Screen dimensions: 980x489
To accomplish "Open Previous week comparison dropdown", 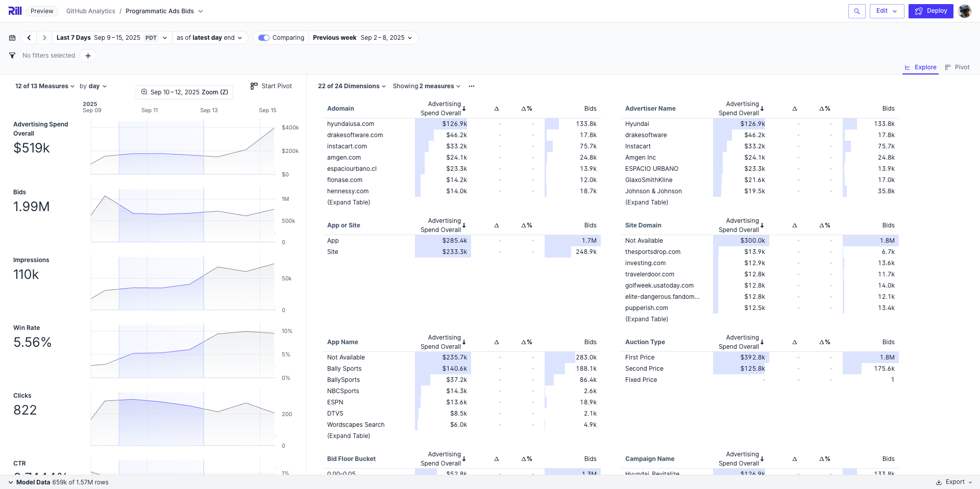I will point(362,38).
